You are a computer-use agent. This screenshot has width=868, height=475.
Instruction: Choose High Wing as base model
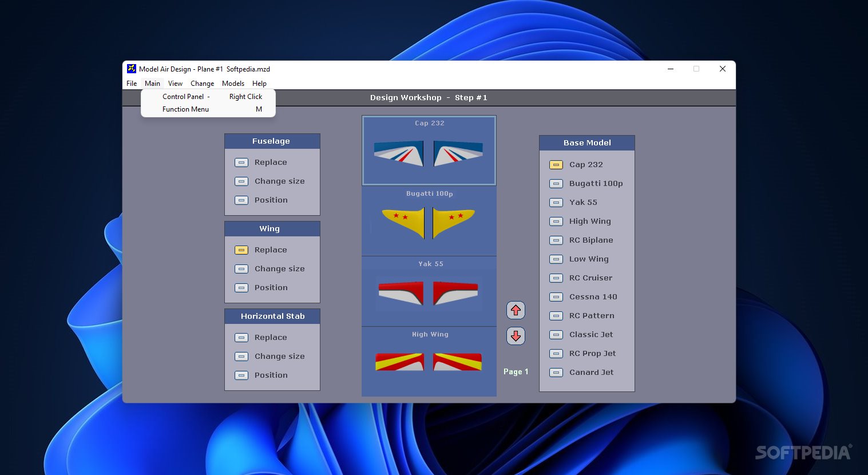[x=556, y=221]
